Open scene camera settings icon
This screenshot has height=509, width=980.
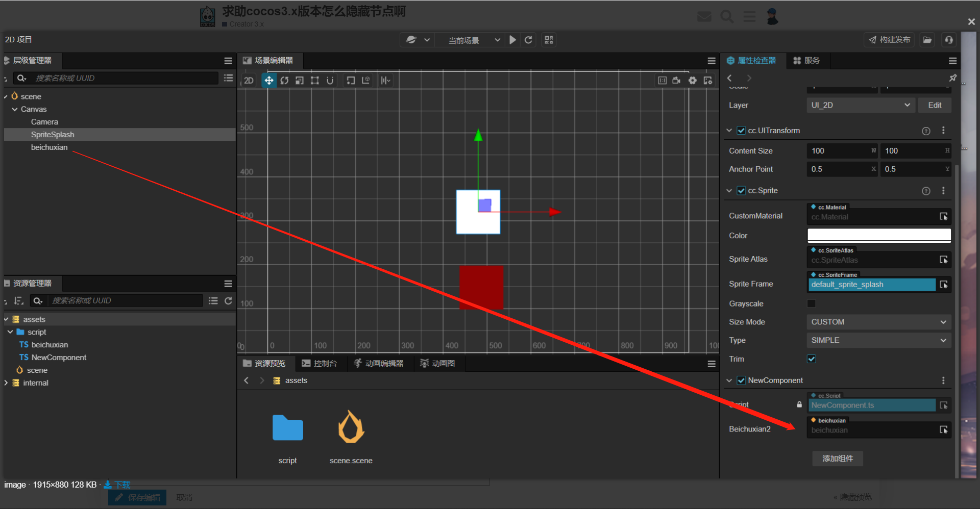point(677,81)
